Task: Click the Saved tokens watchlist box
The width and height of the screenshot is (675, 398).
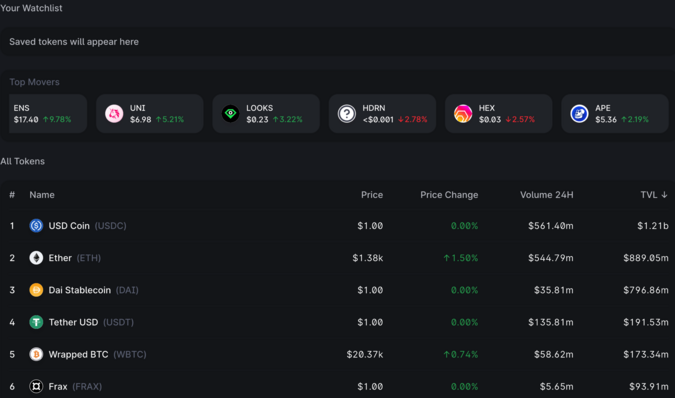Action: click(x=338, y=42)
